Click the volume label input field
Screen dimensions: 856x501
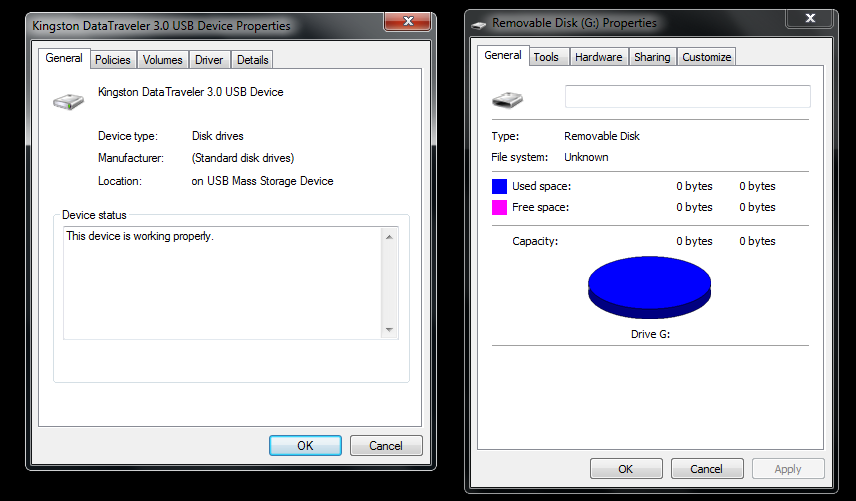pos(687,97)
